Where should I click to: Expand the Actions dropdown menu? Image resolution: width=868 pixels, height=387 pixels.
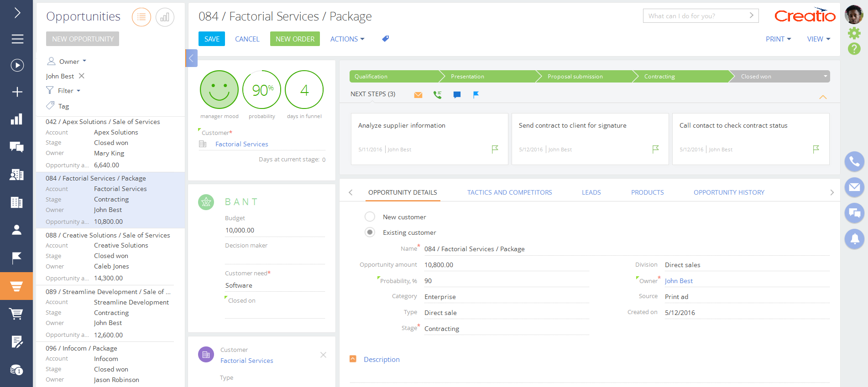pyautogui.click(x=347, y=39)
